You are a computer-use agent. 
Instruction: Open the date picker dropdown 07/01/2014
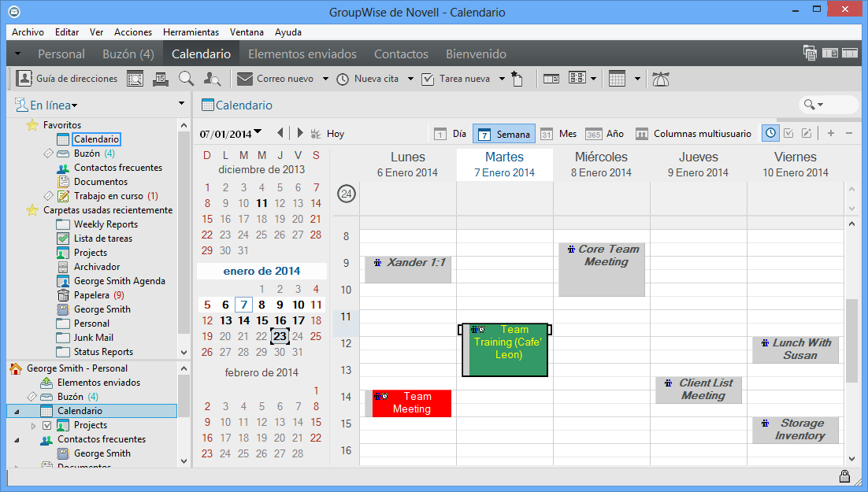258,132
